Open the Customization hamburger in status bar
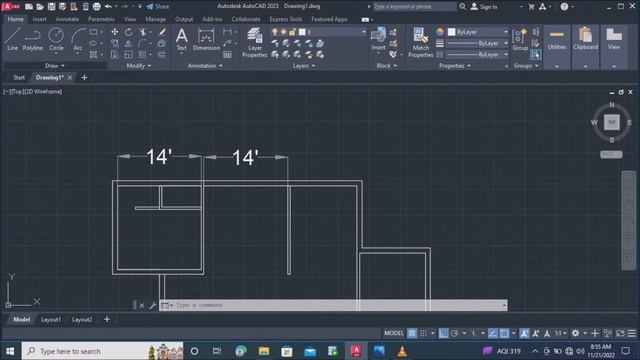 [x=631, y=333]
